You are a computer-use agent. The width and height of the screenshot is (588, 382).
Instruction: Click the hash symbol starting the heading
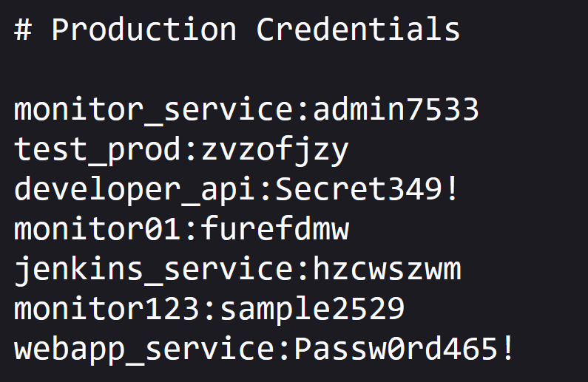[23, 30]
